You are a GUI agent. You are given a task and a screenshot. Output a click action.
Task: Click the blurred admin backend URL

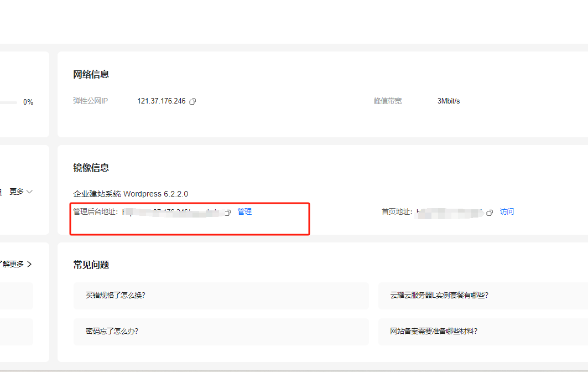point(171,212)
